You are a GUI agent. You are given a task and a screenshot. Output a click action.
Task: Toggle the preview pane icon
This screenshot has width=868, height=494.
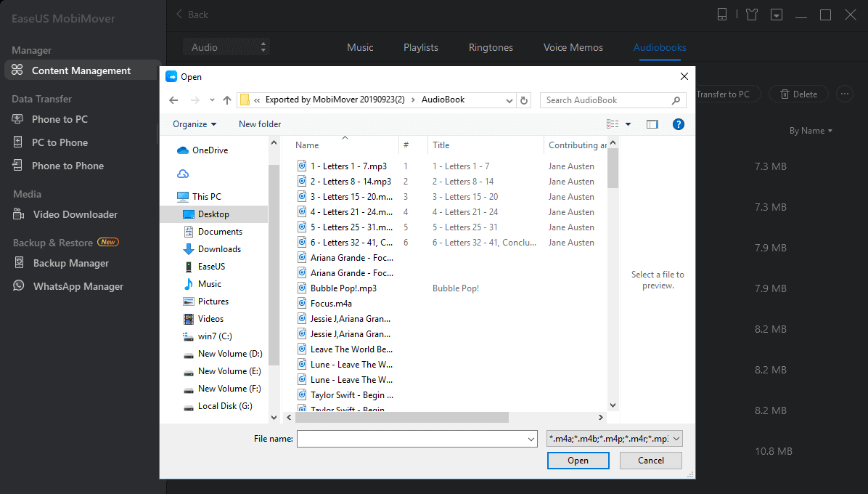point(652,124)
